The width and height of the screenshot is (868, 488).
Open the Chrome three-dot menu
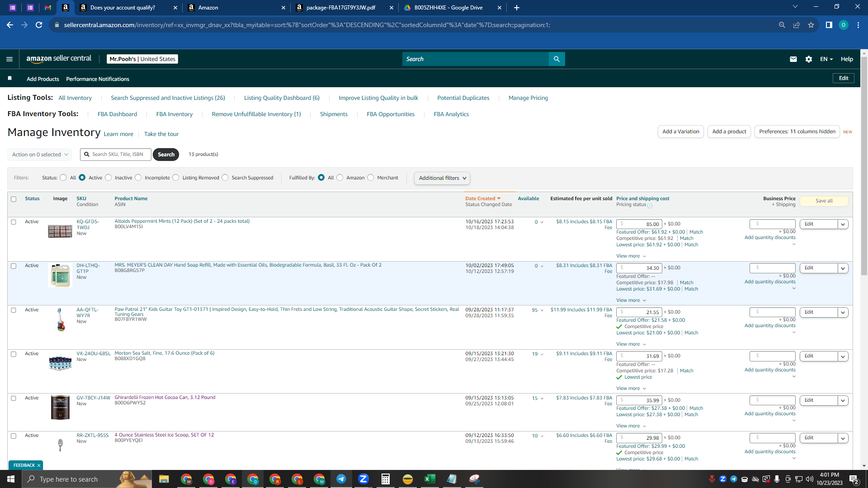click(858, 25)
